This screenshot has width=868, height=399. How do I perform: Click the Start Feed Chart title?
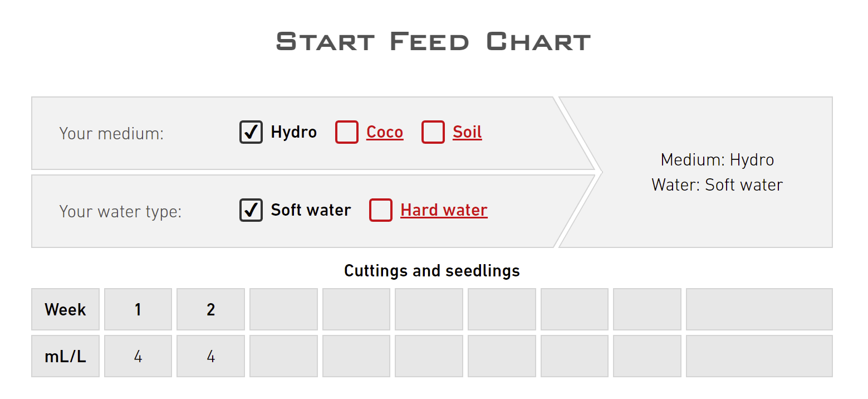point(433,42)
